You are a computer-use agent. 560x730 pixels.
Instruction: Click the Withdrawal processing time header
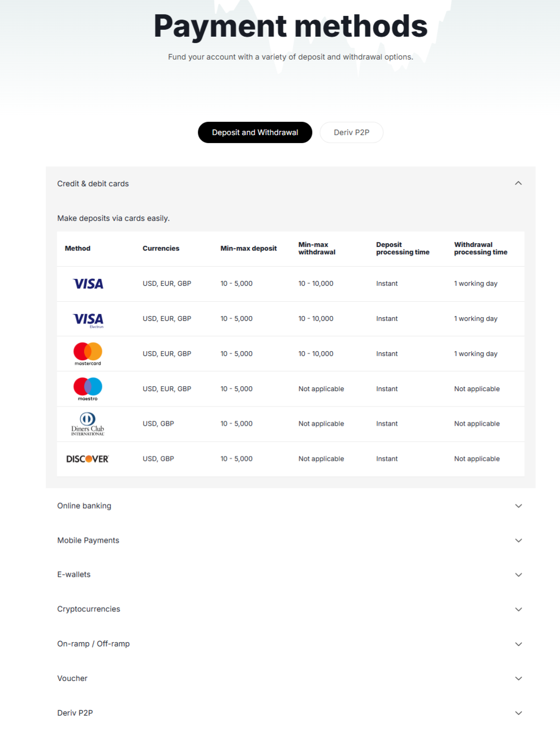pyautogui.click(x=480, y=248)
